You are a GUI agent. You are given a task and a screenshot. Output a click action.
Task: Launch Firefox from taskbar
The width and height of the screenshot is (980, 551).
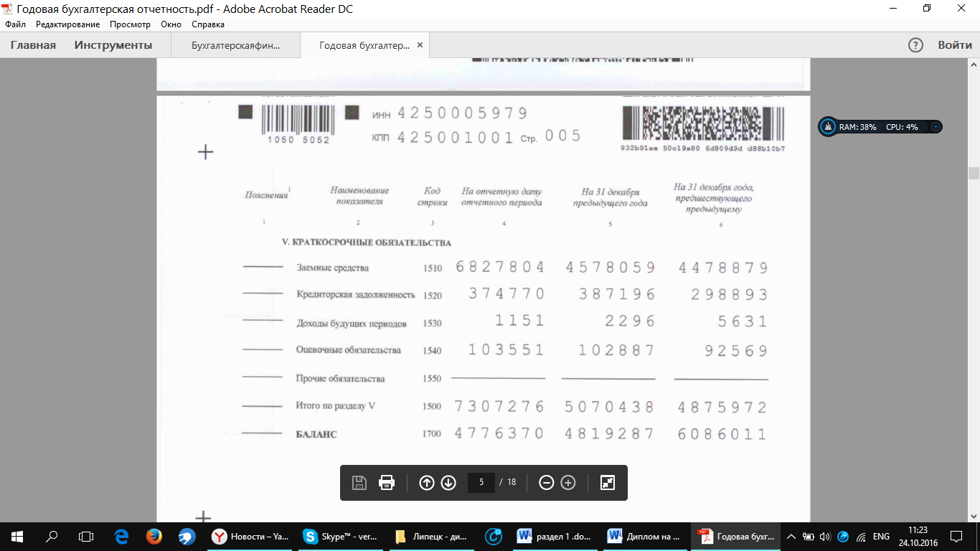click(x=154, y=537)
